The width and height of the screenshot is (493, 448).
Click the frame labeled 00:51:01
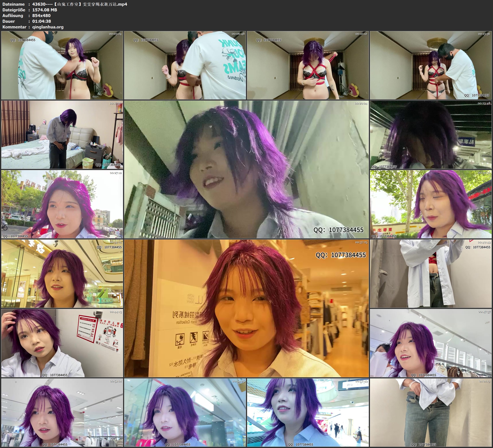click(62, 412)
